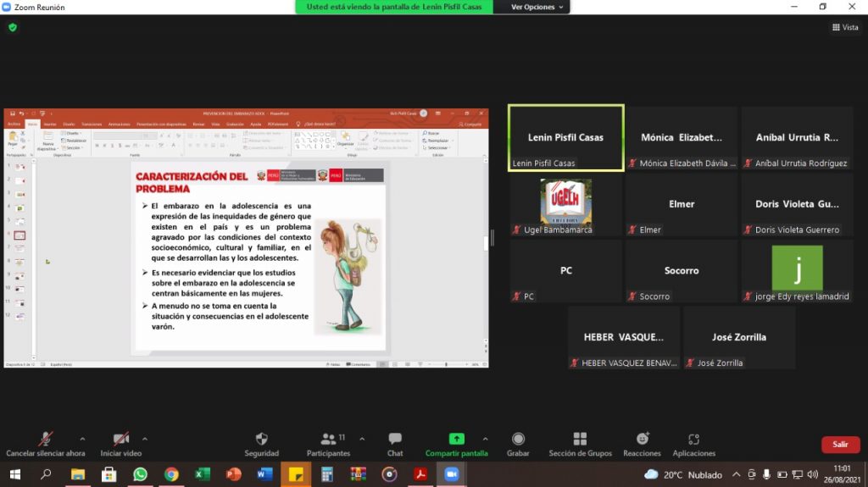Open Sección de Grupos
The height and width of the screenshot is (487, 868).
pyautogui.click(x=580, y=439)
